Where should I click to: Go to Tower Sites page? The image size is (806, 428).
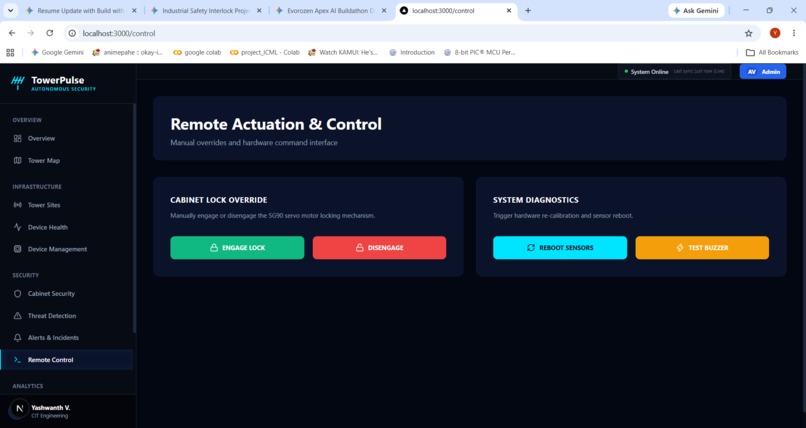[67, 205]
